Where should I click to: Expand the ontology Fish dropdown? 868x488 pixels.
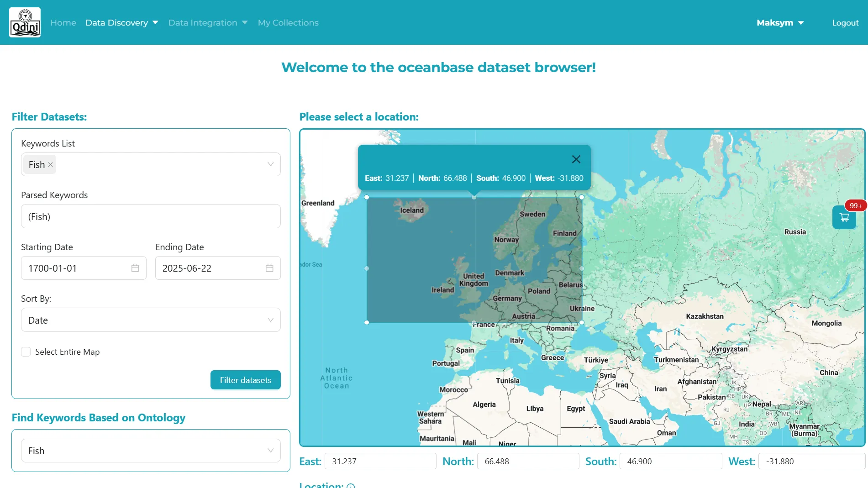point(270,451)
